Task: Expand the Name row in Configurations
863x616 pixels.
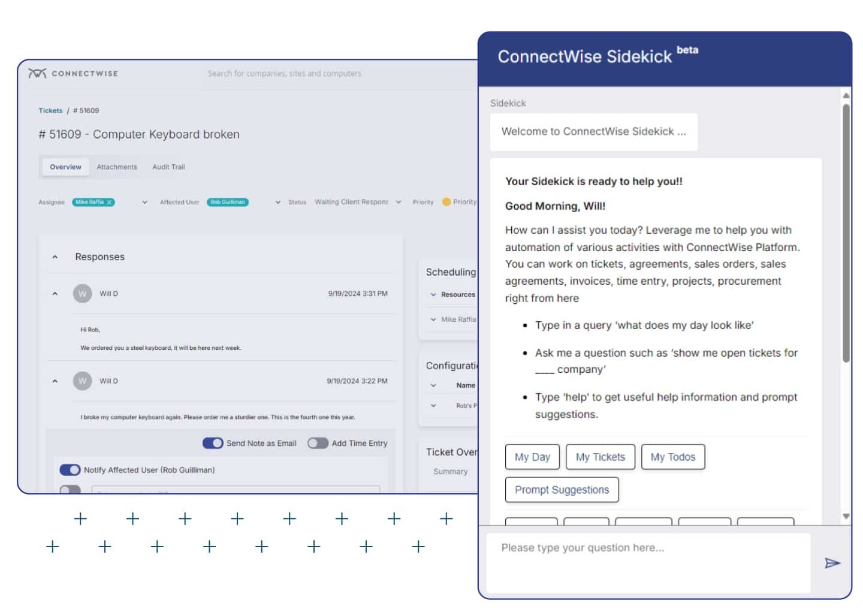Action: click(x=433, y=385)
